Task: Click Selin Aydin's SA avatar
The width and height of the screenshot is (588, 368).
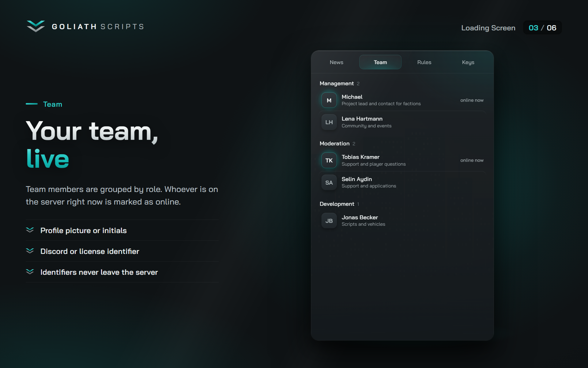Action: click(329, 182)
